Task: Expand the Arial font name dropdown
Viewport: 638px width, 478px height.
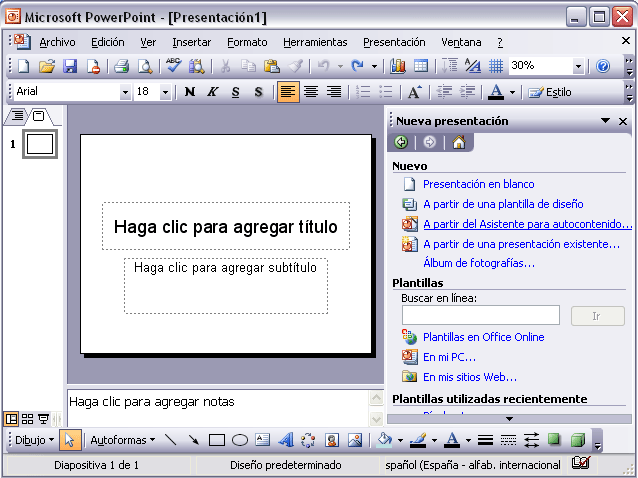Action: 125,92
